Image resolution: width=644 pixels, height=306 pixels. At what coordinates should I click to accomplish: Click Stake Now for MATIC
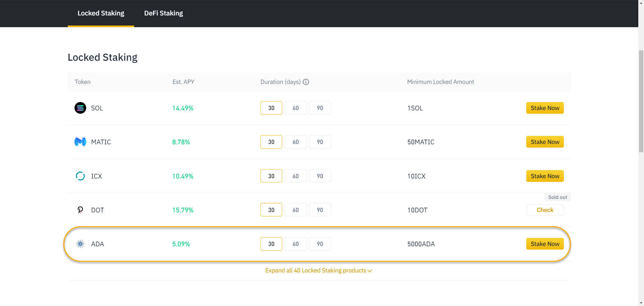point(545,142)
